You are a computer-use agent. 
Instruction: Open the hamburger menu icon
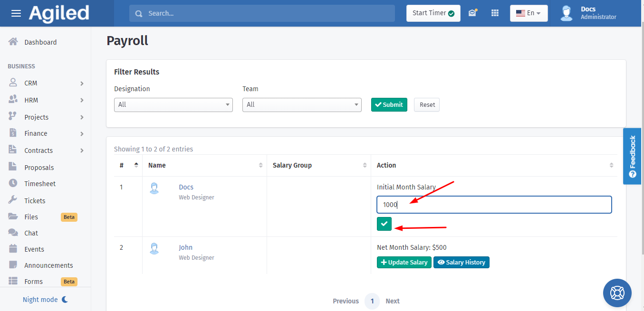16,13
